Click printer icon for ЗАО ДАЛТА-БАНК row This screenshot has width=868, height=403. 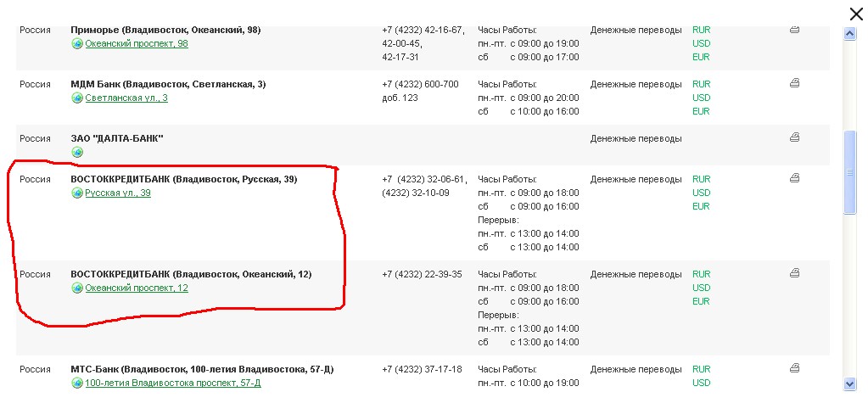tap(794, 137)
